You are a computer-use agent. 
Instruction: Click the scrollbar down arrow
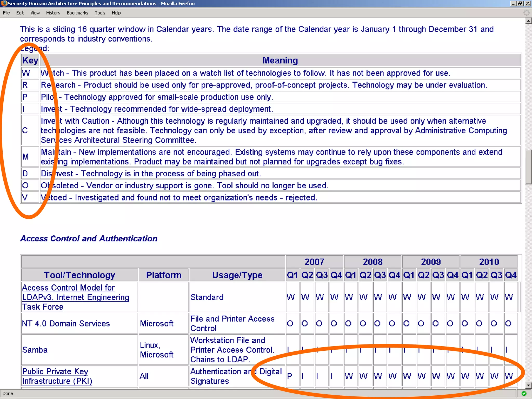click(528, 385)
